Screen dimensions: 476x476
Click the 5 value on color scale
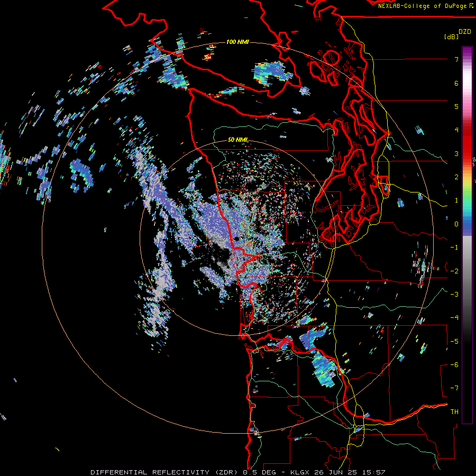456,106
